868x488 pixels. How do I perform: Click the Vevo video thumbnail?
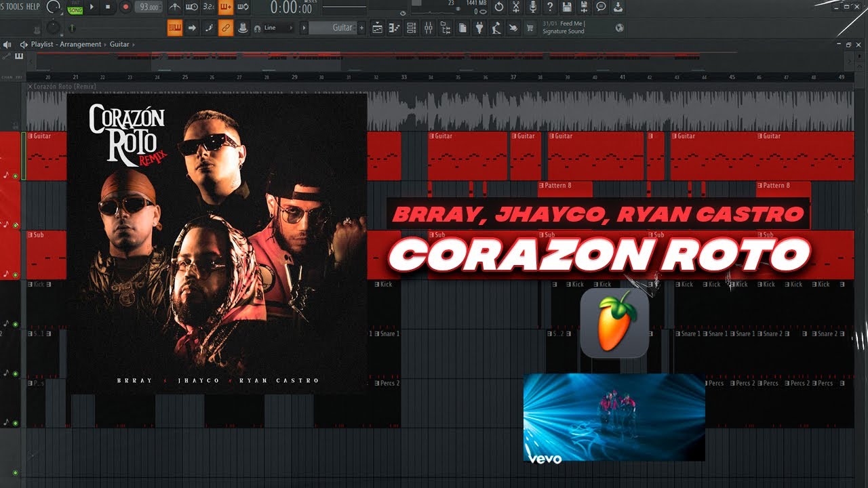click(x=614, y=418)
